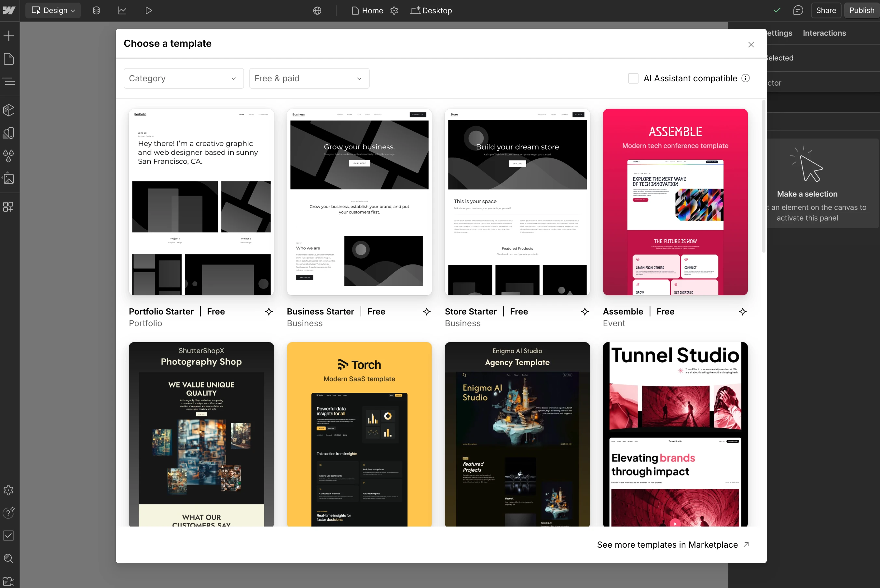The image size is (880, 588).
Task: Open the Style selectors droplets icon
Action: tap(9, 156)
